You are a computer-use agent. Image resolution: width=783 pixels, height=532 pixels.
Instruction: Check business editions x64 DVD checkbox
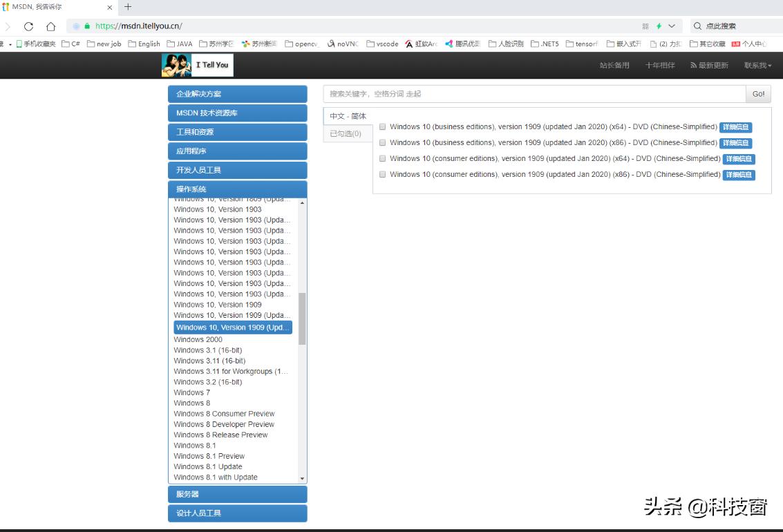(382, 126)
